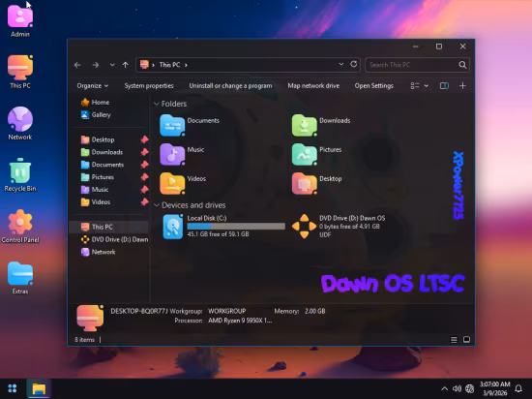Open recent locations dropdown arrow
Image resolution: width=532 pixels, height=399 pixels.
coord(112,65)
